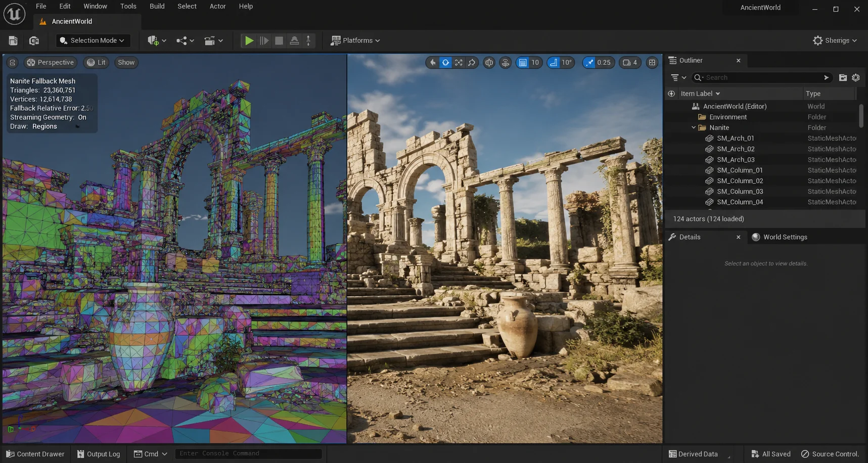Open the Settings dropdown
The width and height of the screenshot is (868, 463).
[x=835, y=40]
